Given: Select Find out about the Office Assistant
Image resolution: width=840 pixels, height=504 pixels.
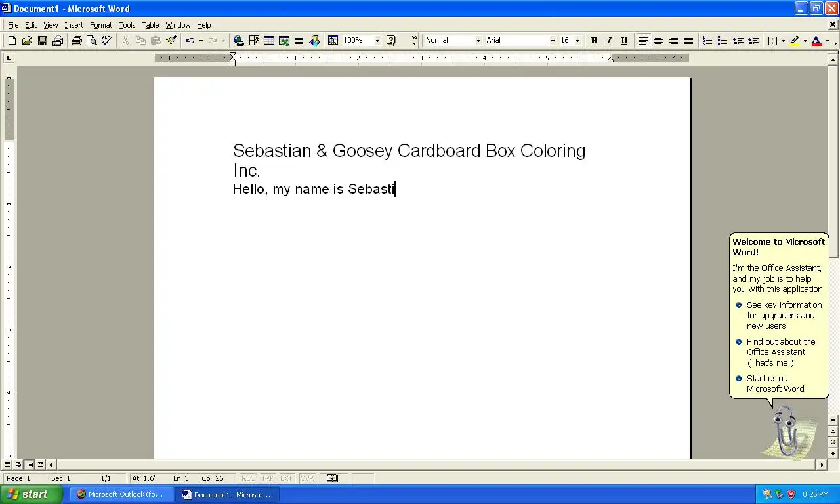Looking at the screenshot, I should click(x=776, y=352).
